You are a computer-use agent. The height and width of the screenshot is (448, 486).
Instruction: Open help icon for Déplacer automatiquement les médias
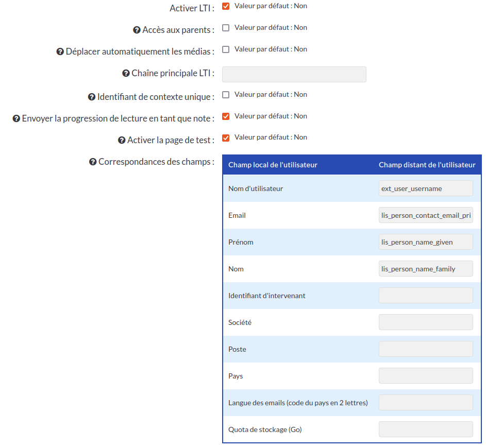coord(60,51)
